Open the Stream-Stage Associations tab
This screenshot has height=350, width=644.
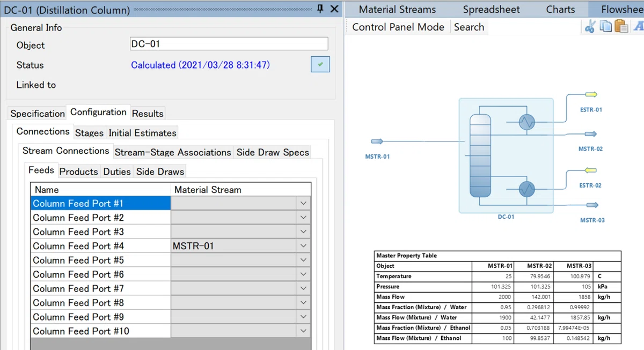pos(173,152)
